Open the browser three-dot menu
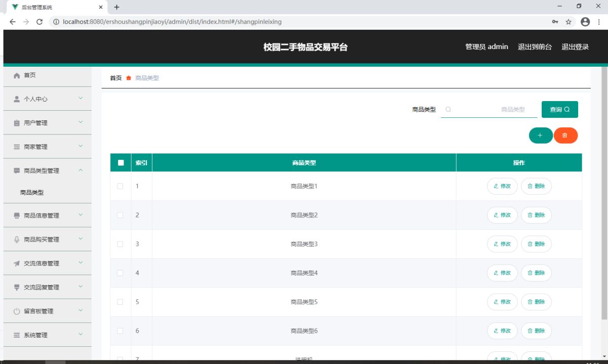 pos(599,22)
